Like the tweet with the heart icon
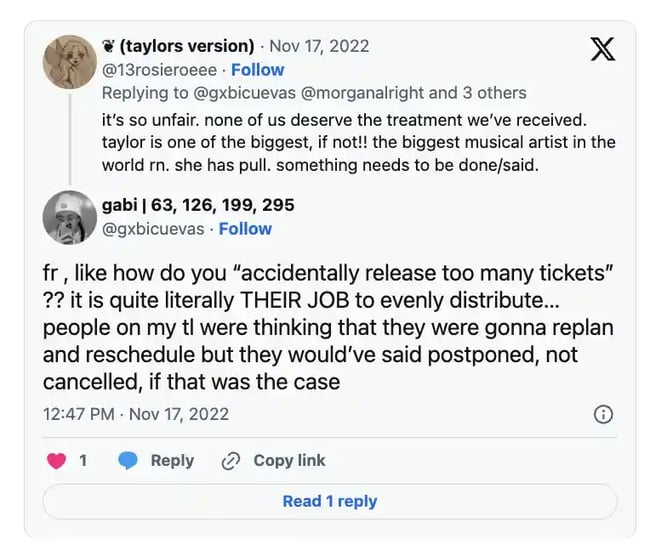This screenshot has height=556, width=650. [x=56, y=461]
